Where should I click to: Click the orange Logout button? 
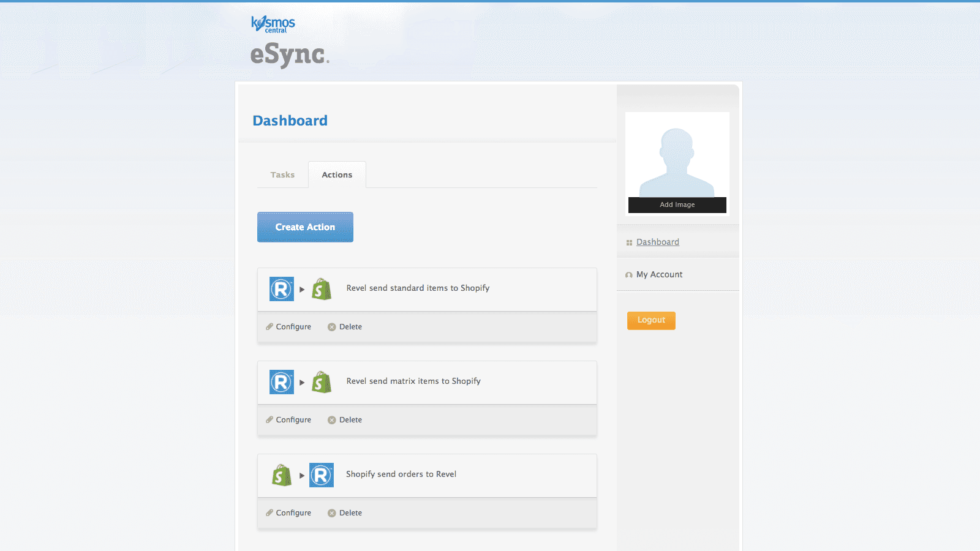(650, 320)
